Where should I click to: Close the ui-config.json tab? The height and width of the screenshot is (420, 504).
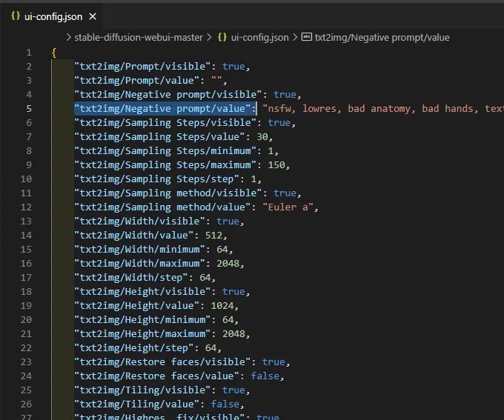93,16
